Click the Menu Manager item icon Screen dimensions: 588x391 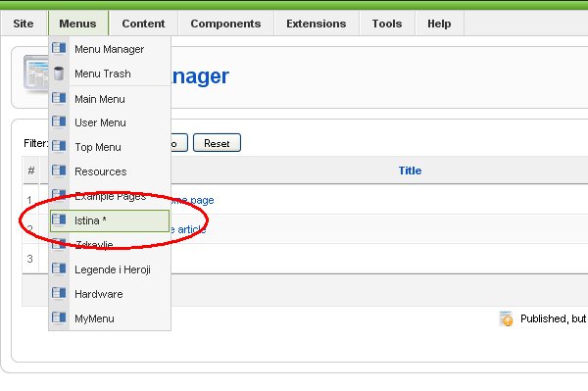59,48
